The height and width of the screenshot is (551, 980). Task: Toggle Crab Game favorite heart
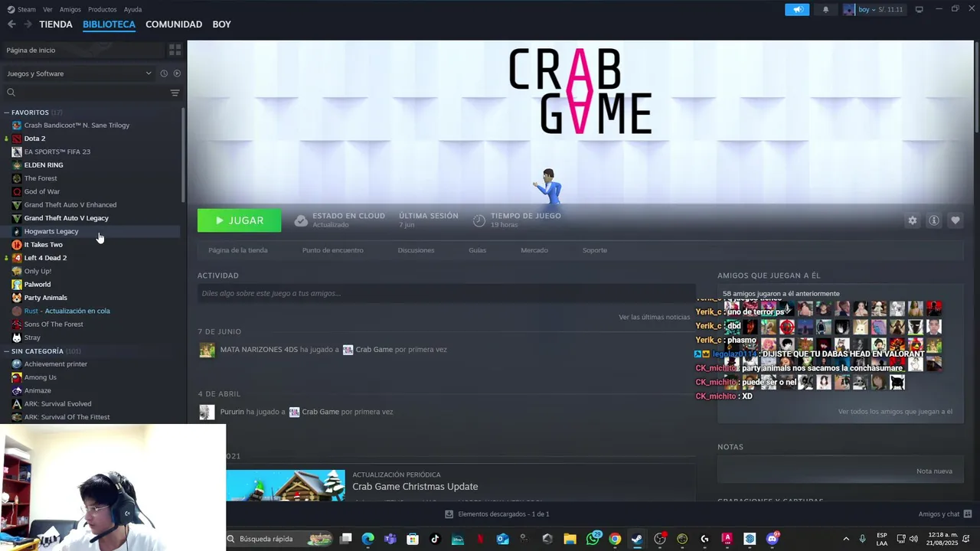coord(955,220)
